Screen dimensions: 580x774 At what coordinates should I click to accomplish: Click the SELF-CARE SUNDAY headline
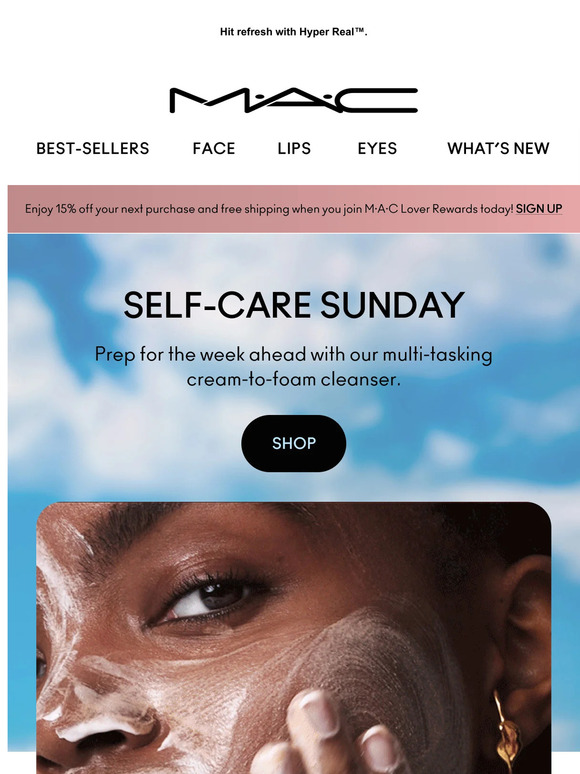tap(294, 305)
